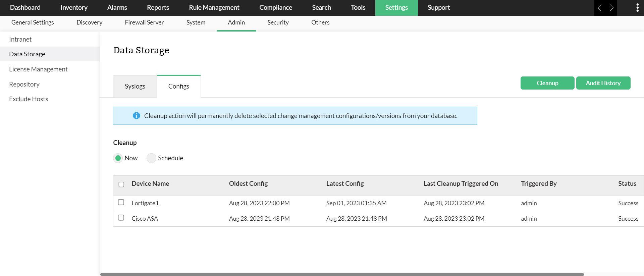644x276 pixels.
Task: Open the Firewall Server settings tab
Action: tap(144, 22)
